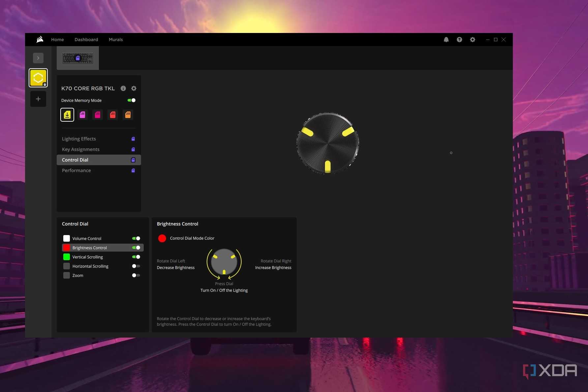588x392 pixels.
Task: Click red Control Dial Mode Color swatch
Action: 162,238
